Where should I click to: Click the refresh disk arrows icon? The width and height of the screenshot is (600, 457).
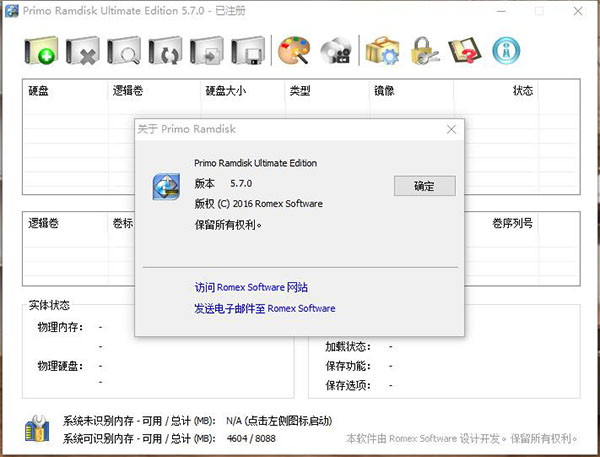(165, 50)
